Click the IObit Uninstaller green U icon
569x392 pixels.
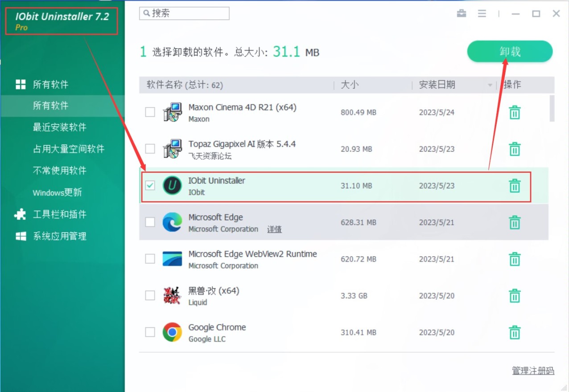(x=172, y=185)
